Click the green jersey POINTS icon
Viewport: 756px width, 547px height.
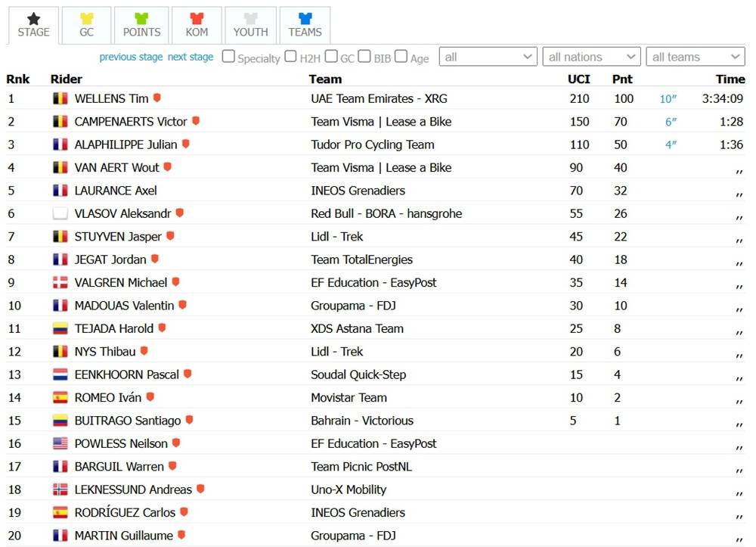(x=141, y=18)
